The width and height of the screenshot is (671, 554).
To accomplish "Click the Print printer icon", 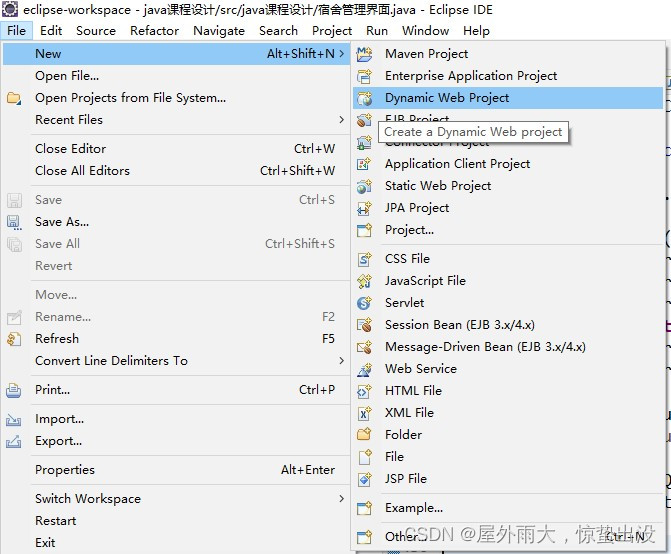I will 14,390.
